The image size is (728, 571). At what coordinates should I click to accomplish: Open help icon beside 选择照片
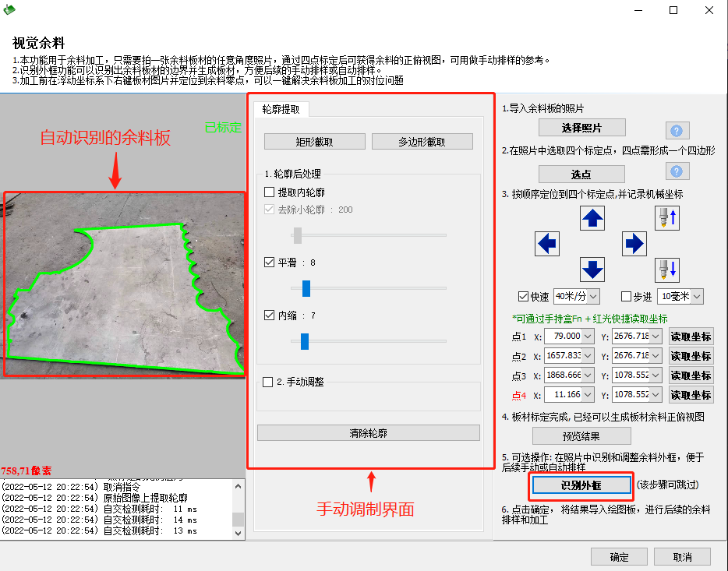pyautogui.click(x=677, y=130)
